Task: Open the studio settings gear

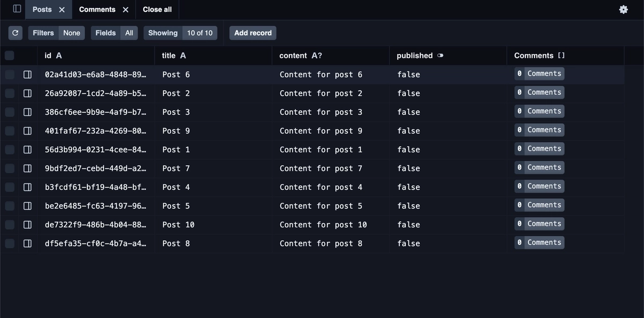Action: tap(623, 9)
